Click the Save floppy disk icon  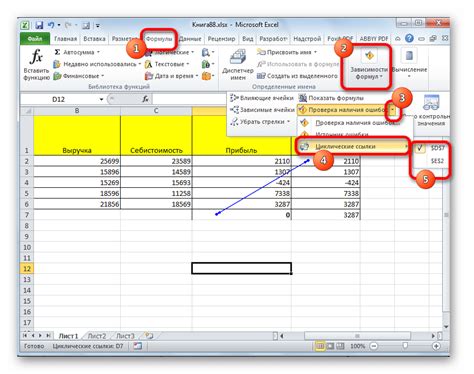(x=39, y=25)
